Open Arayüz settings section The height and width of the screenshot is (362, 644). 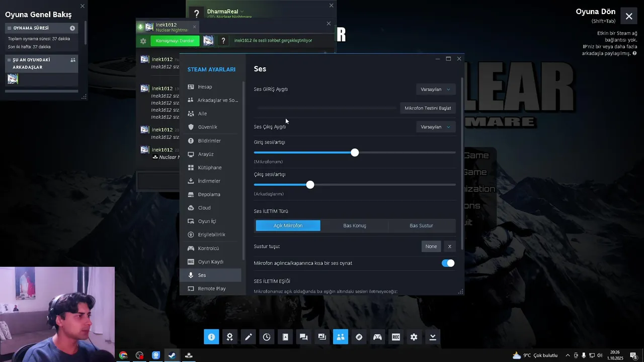211,154
